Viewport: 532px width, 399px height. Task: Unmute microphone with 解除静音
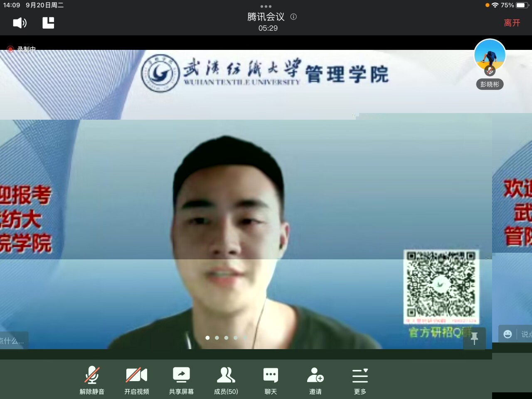point(92,380)
